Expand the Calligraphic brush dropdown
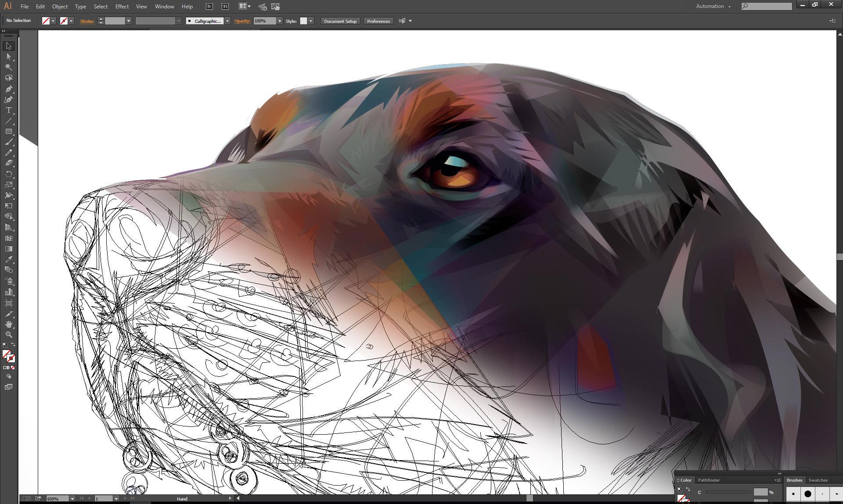Screen dimensions: 843x504 click(x=227, y=21)
